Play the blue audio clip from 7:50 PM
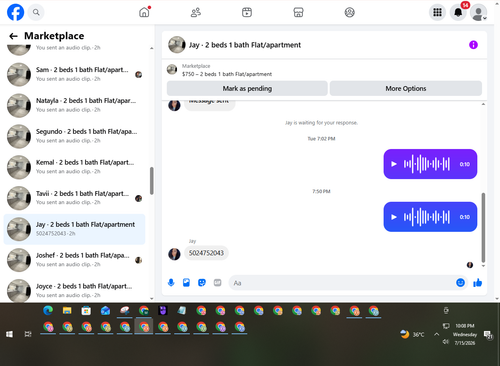 (394, 217)
